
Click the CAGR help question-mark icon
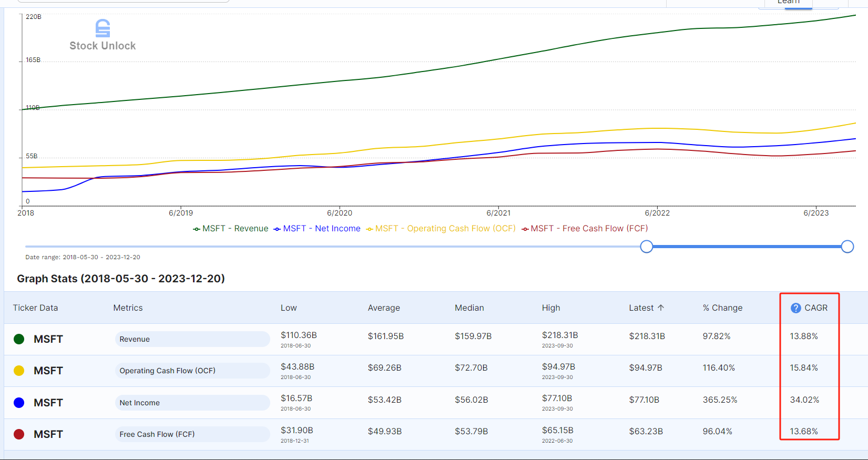click(x=796, y=308)
